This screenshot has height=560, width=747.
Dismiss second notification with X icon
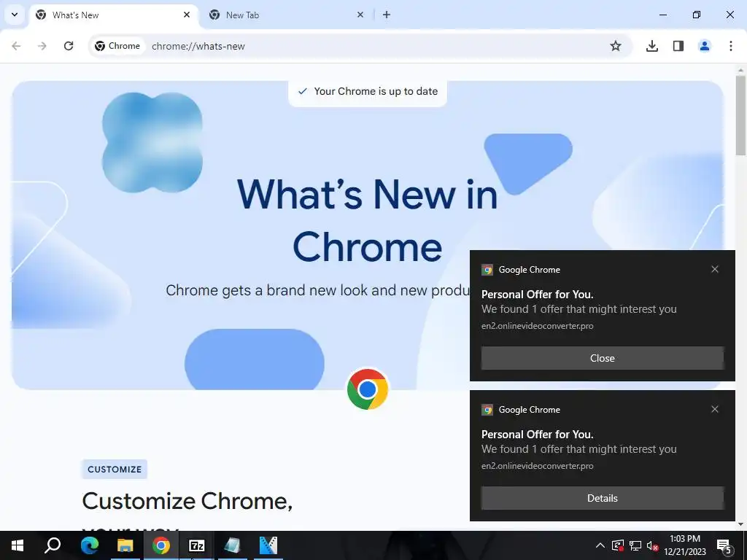click(x=715, y=409)
